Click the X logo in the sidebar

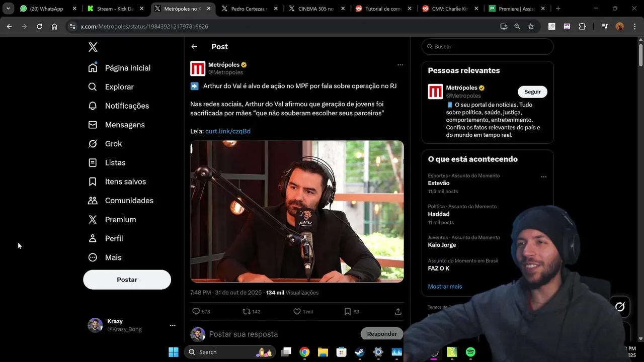click(x=93, y=47)
